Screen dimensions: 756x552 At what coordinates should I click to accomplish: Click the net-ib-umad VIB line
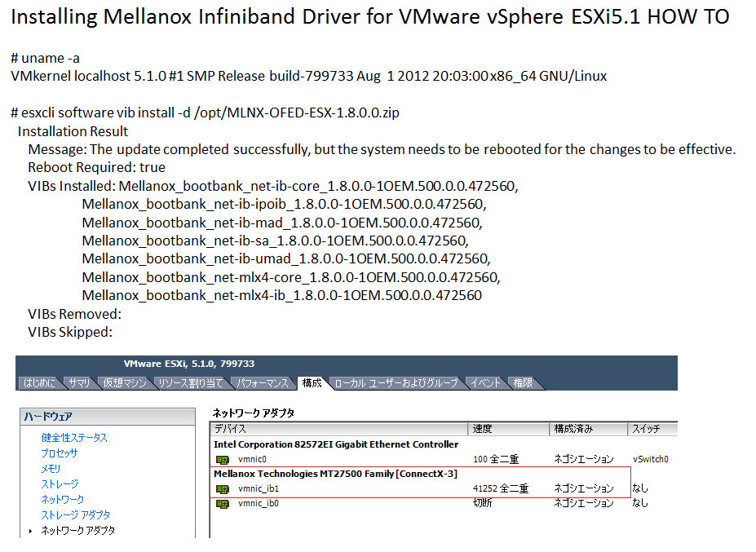click(286, 259)
